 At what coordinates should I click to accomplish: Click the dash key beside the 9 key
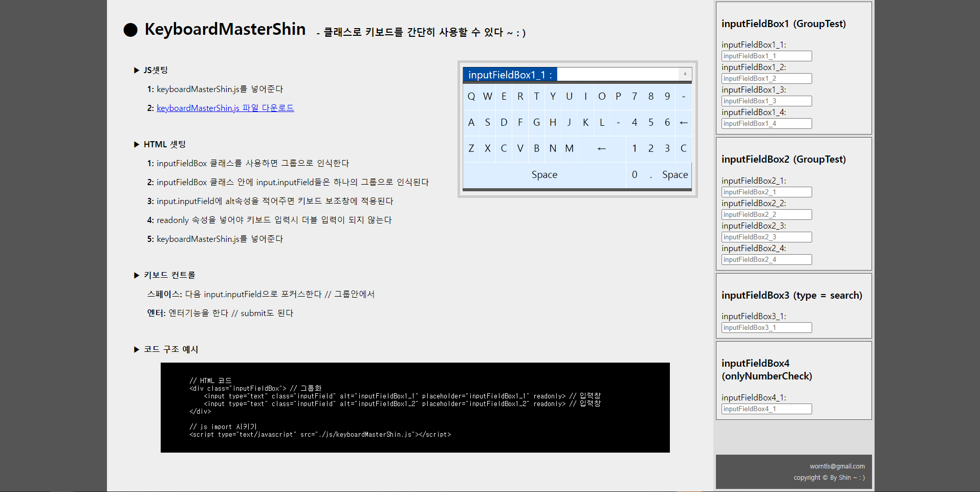click(x=684, y=96)
